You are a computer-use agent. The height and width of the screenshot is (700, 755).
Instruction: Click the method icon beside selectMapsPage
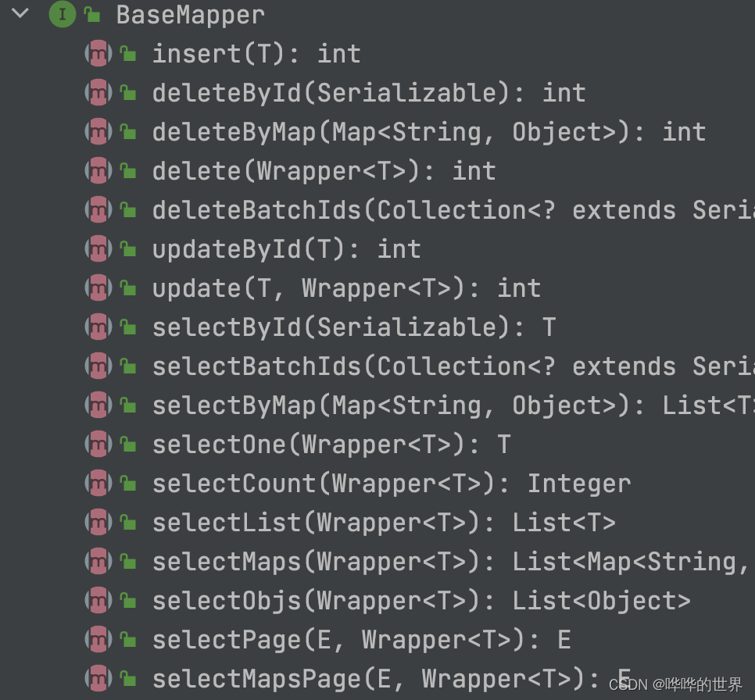click(98, 678)
